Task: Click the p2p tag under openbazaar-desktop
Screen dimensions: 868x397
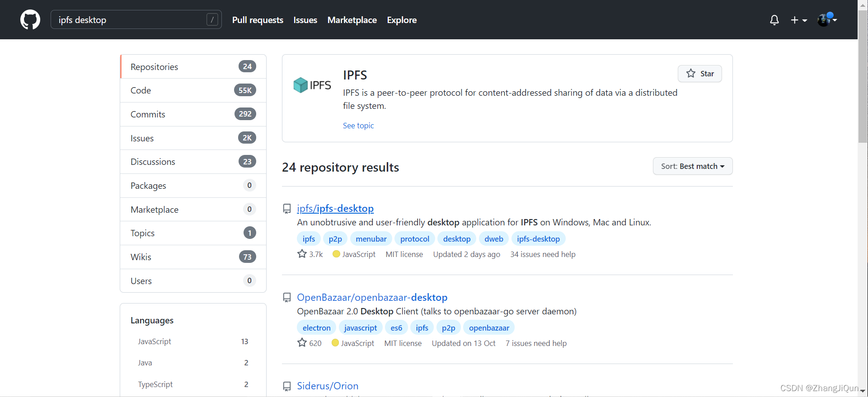Action: coord(449,328)
